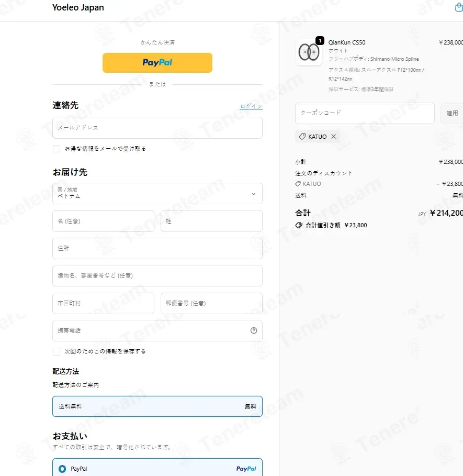Screen dimensions: 463x476
Task: Click the tag icon beside 合計値引き額
Action: tap(299, 225)
